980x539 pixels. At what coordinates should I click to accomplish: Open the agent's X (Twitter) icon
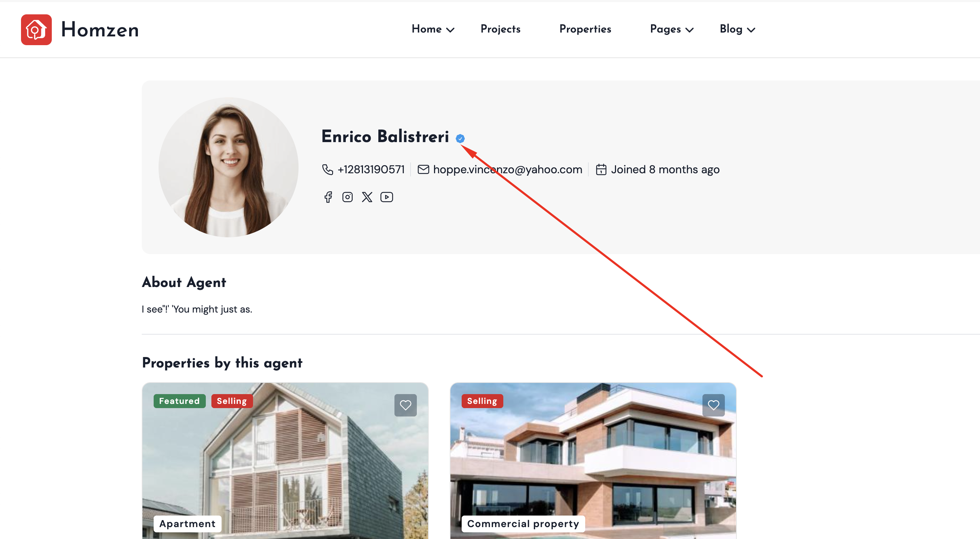tap(367, 197)
